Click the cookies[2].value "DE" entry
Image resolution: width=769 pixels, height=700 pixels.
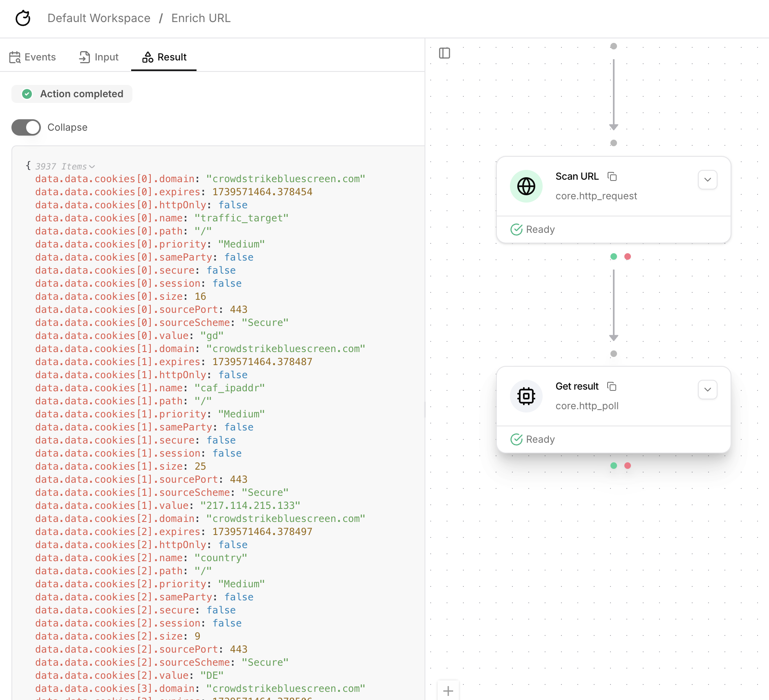coord(212,675)
